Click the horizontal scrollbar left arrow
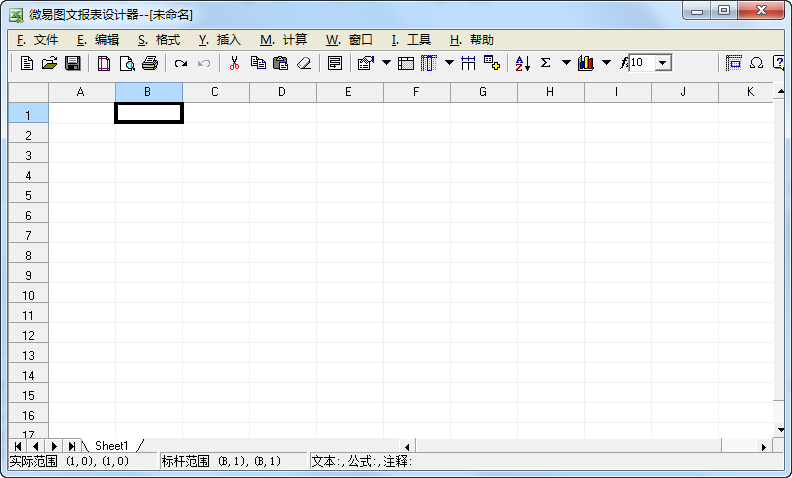The height and width of the screenshot is (478, 792). point(407,447)
